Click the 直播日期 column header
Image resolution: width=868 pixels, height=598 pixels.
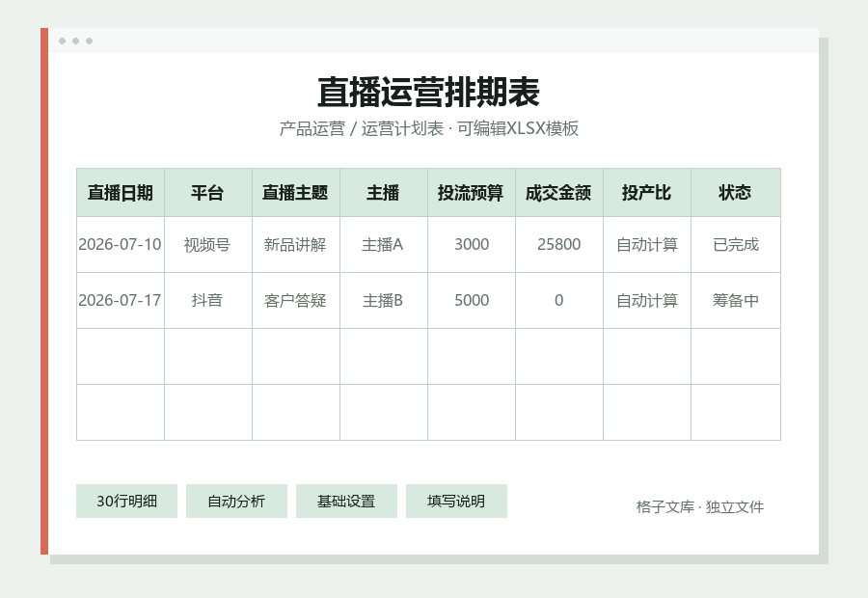point(121,193)
